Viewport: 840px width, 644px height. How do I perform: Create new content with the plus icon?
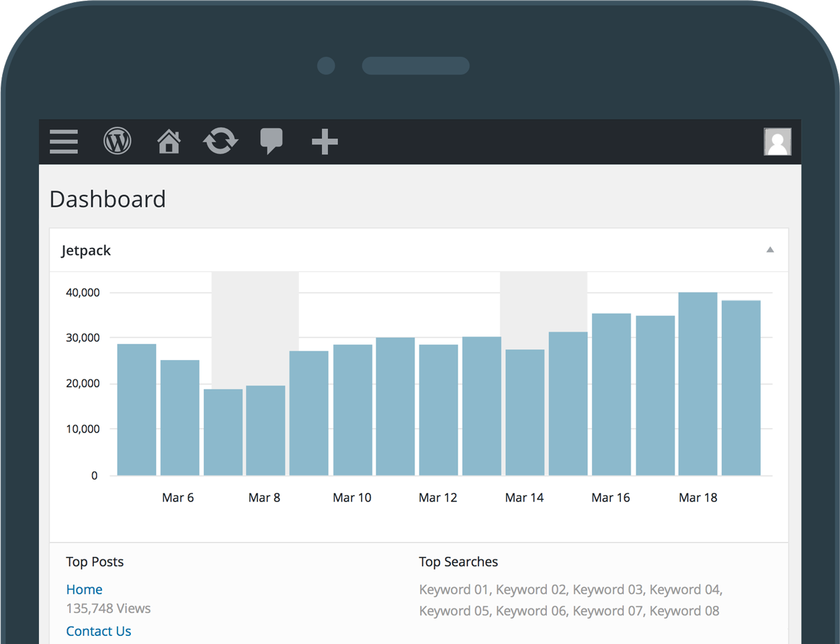324,142
